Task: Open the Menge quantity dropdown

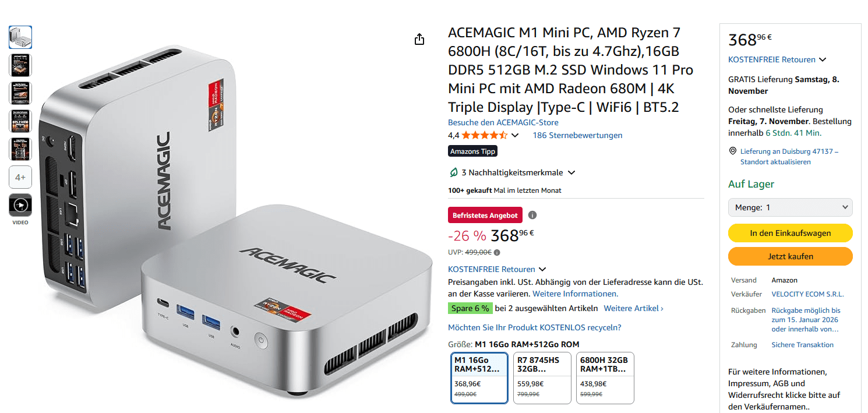Action: pyautogui.click(x=791, y=207)
